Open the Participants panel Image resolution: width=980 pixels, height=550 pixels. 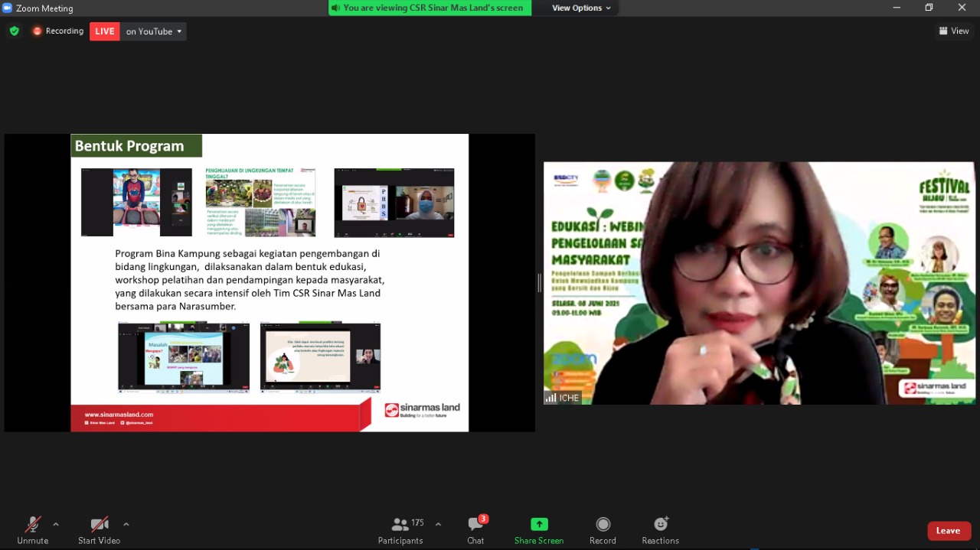click(x=400, y=530)
